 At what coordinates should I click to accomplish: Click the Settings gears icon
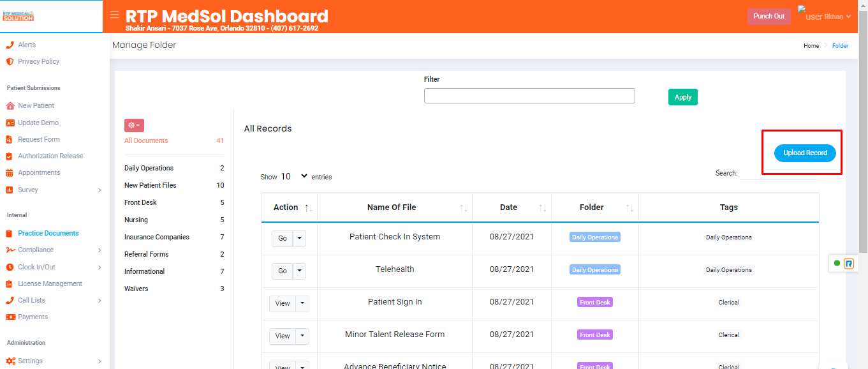pyautogui.click(x=10, y=361)
